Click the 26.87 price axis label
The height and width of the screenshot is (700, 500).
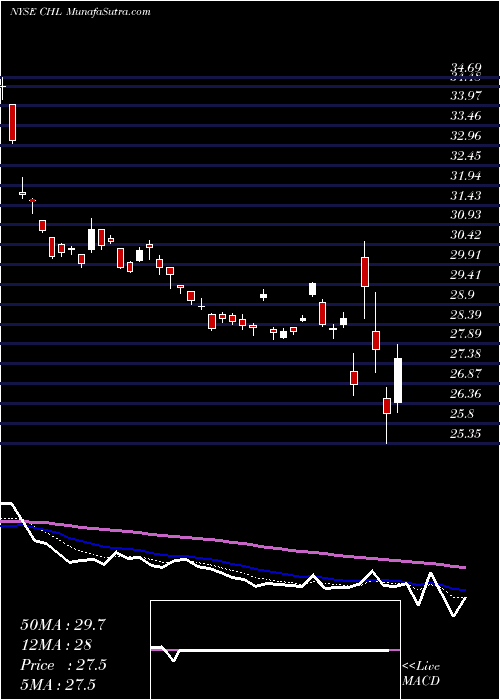[x=466, y=374]
